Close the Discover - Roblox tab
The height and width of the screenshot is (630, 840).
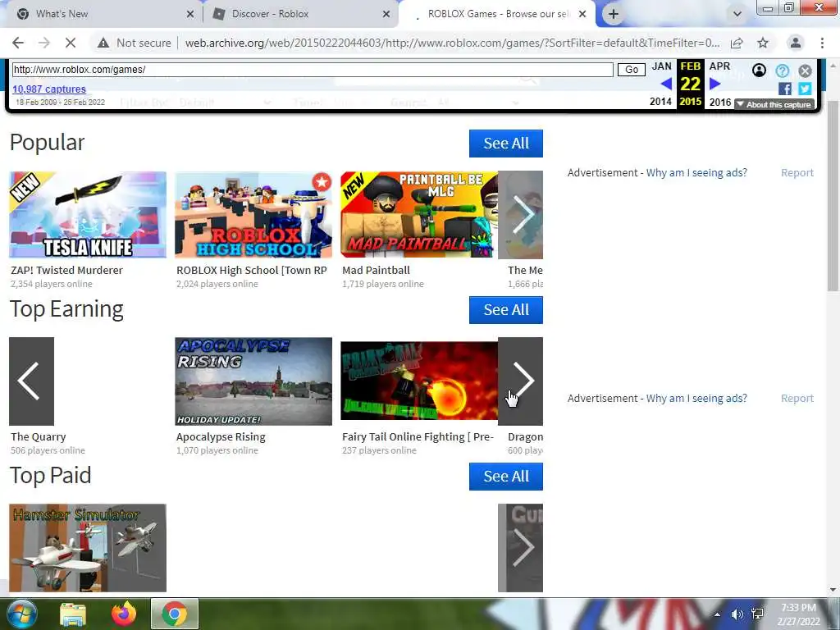tap(386, 14)
